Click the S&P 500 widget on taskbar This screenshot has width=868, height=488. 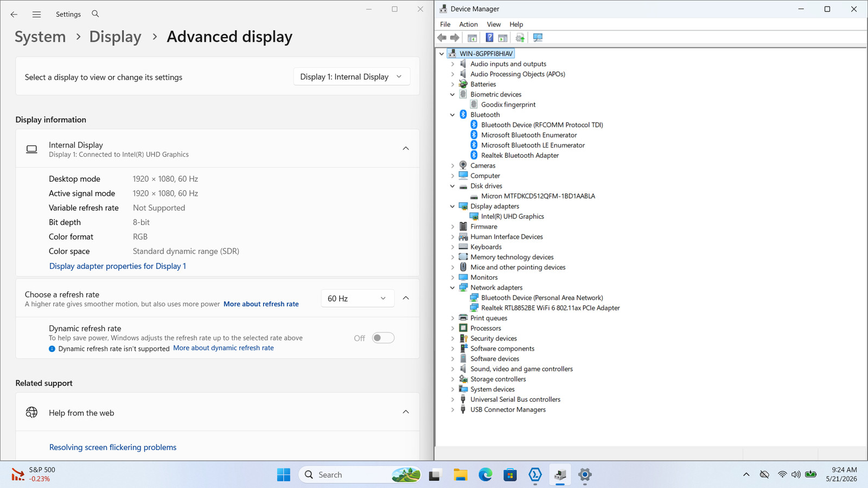tap(34, 474)
